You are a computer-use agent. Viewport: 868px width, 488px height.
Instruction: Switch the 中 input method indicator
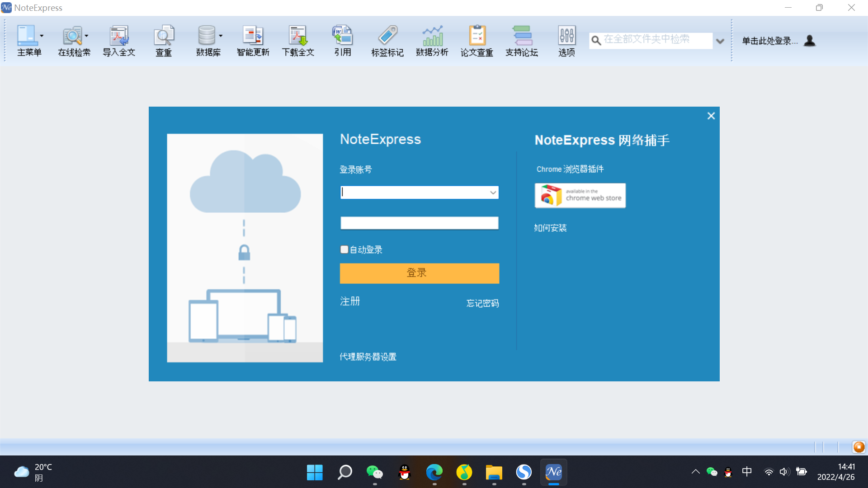[747, 472]
